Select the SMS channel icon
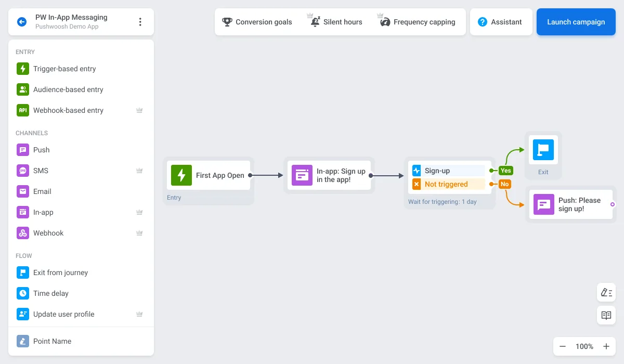 (23, 171)
